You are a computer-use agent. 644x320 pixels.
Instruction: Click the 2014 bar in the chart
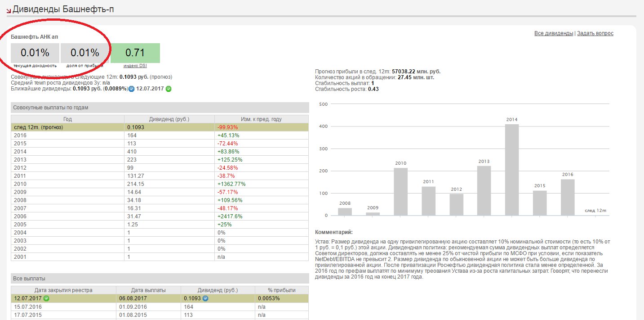pos(512,170)
